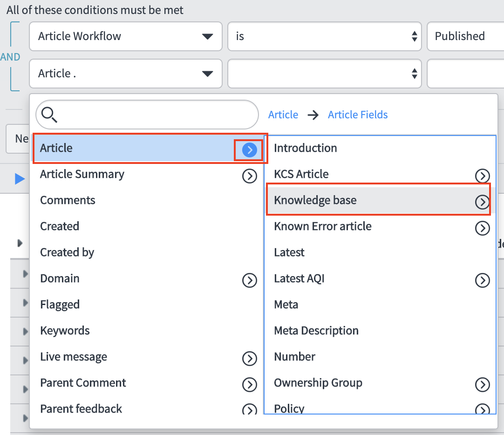Click the arrow icon next to Article
504x435 pixels.
click(x=250, y=150)
